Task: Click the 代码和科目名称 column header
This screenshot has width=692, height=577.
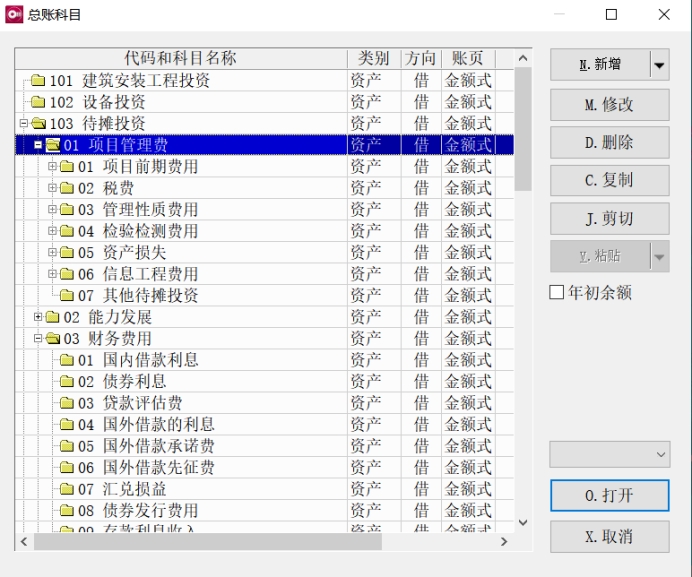Action: point(180,59)
